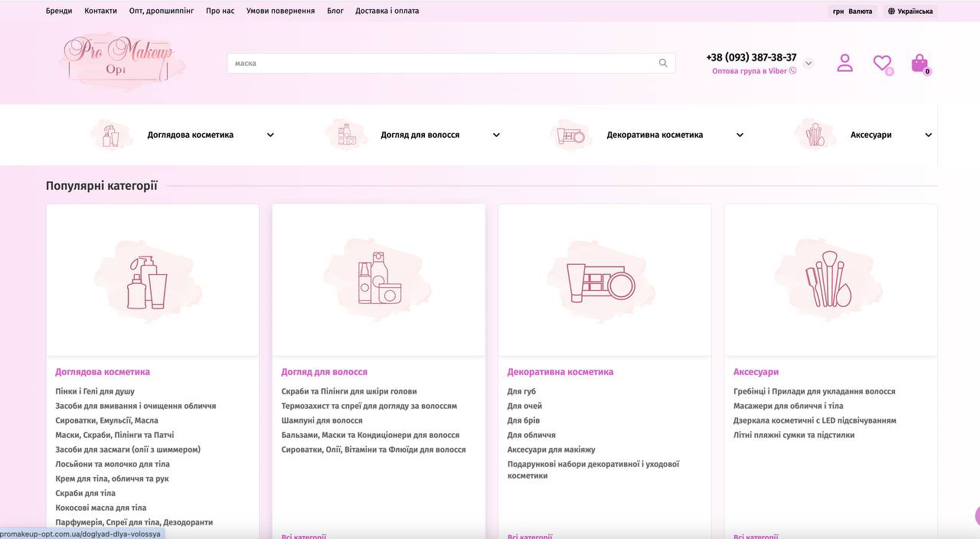Viewport: 980px width, 539px height.
Task: Open the Про нас menu item
Action: [220, 11]
